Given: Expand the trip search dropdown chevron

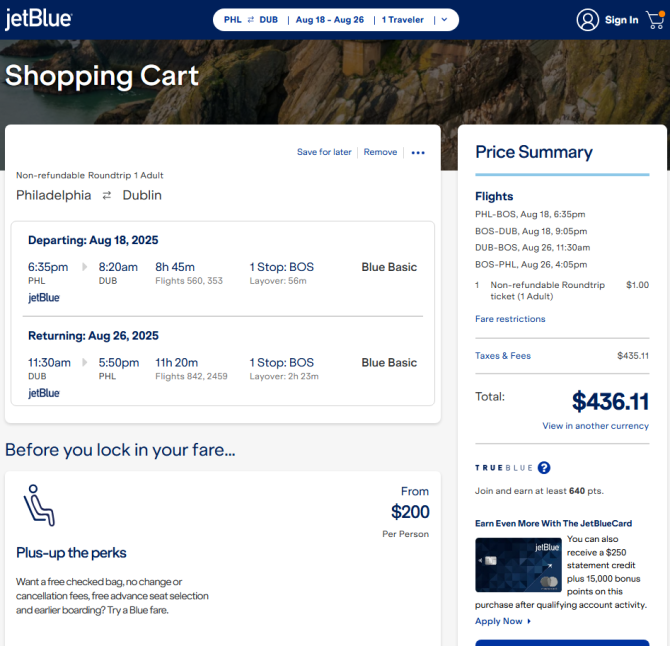Looking at the screenshot, I should tap(444, 20).
